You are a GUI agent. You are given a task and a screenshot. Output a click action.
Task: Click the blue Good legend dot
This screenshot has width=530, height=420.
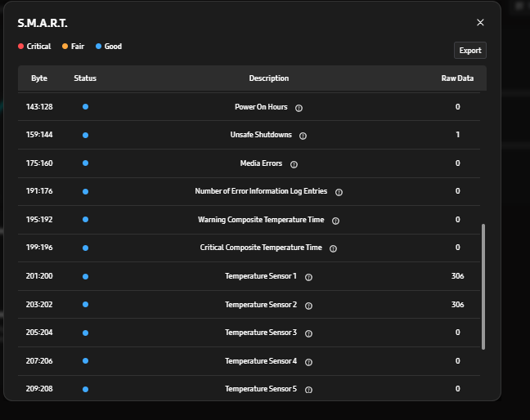(x=98, y=46)
